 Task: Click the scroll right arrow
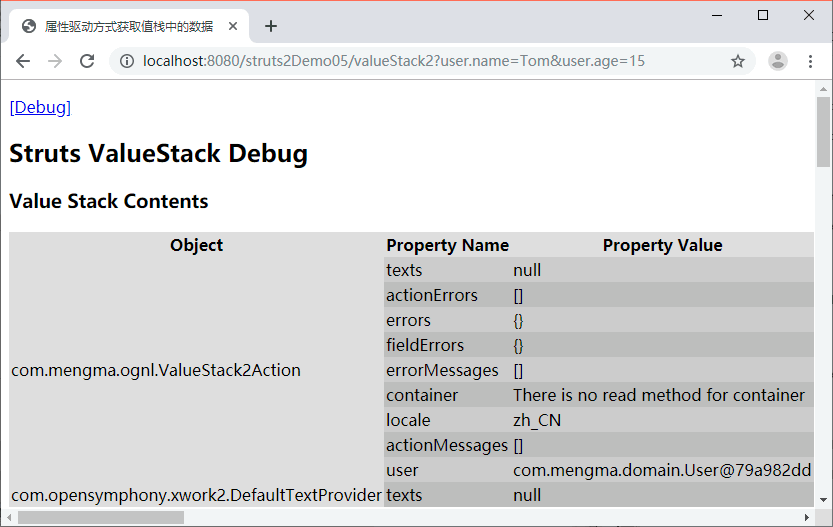pos(806,517)
